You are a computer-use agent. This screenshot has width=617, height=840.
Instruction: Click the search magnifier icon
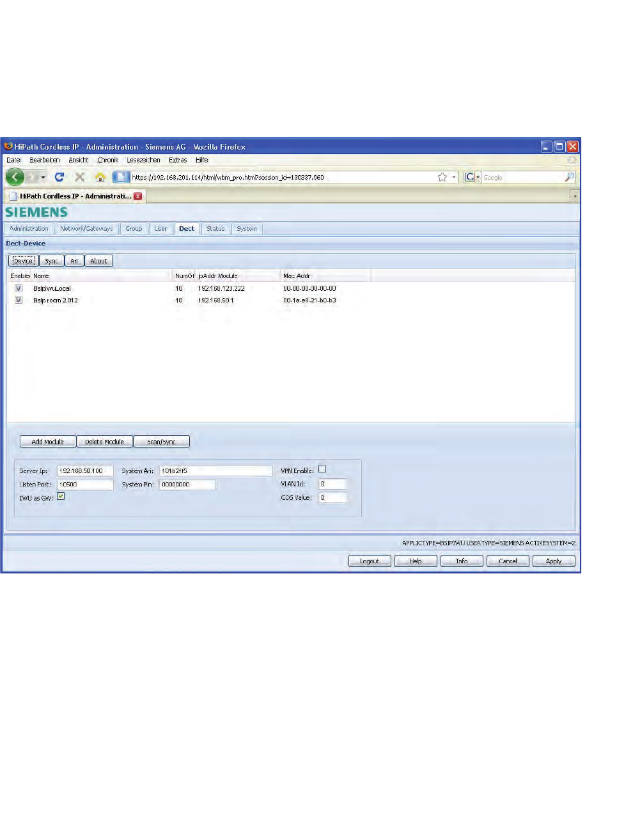click(569, 177)
